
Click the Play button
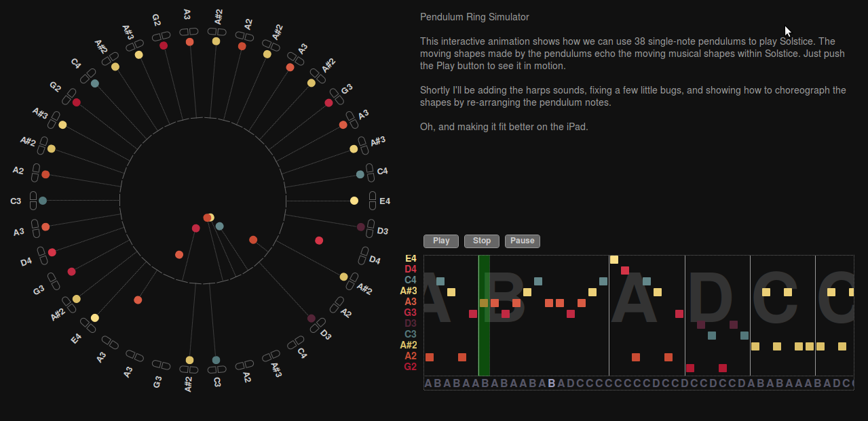441,241
